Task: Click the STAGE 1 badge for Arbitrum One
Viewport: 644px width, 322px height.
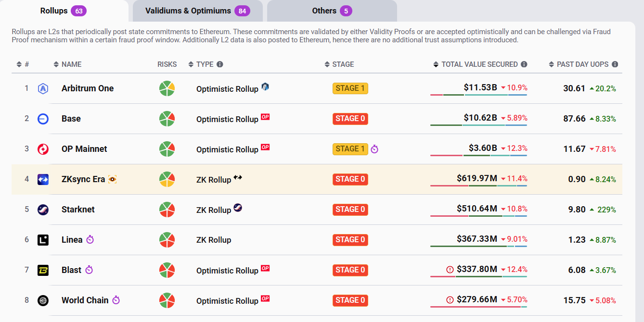Action: pyautogui.click(x=350, y=88)
